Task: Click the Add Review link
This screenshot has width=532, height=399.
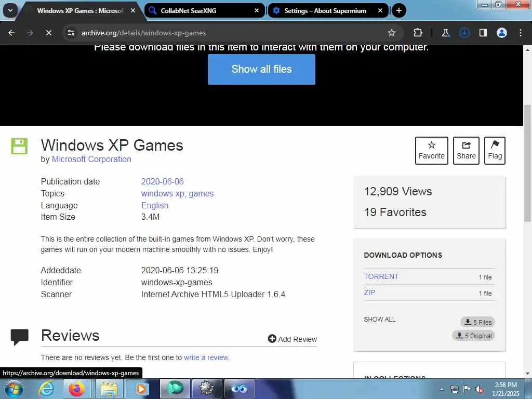Action: point(292,339)
